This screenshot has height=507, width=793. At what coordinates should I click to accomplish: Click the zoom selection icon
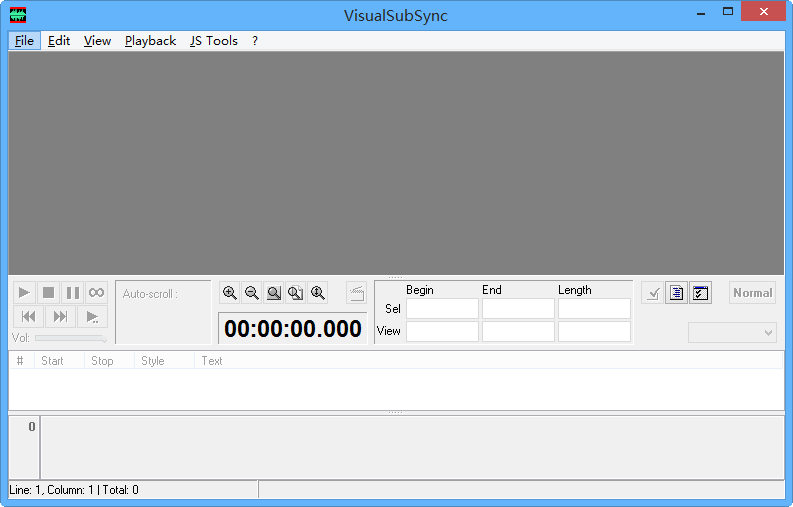274,293
